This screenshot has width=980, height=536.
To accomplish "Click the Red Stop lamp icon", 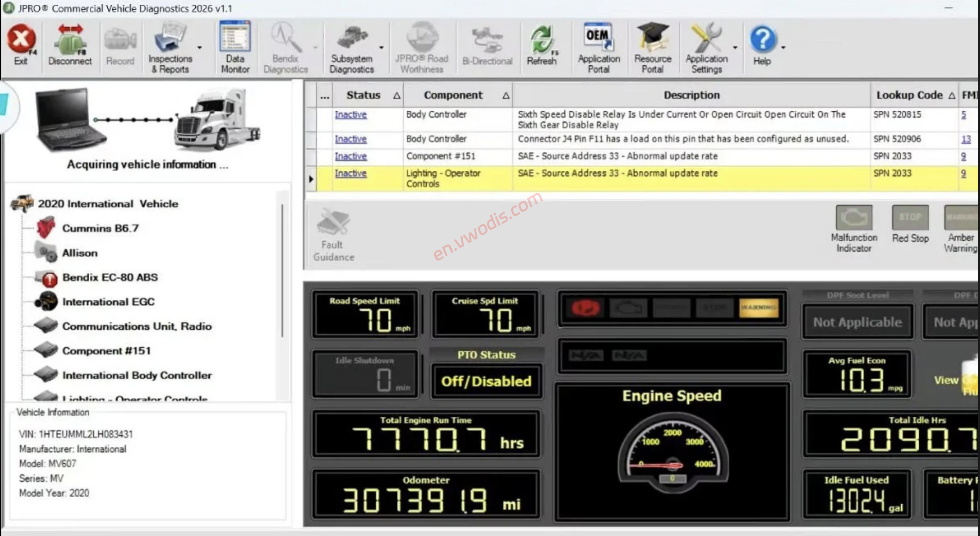I will [910, 217].
